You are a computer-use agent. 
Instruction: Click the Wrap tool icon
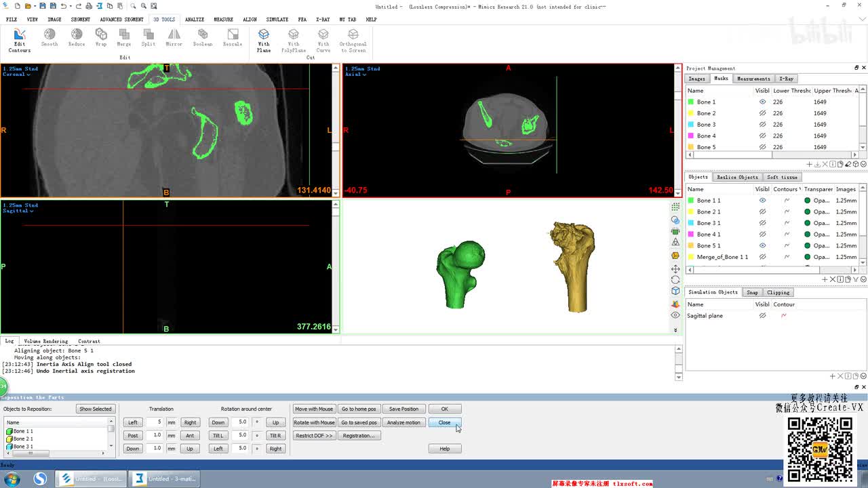point(101,38)
